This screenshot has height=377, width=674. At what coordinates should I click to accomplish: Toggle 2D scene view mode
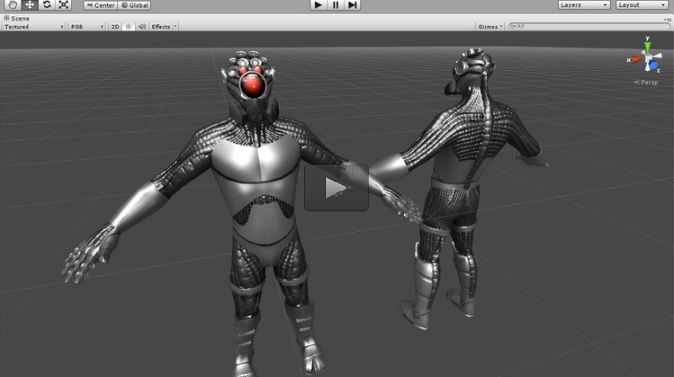[x=115, y=27]
